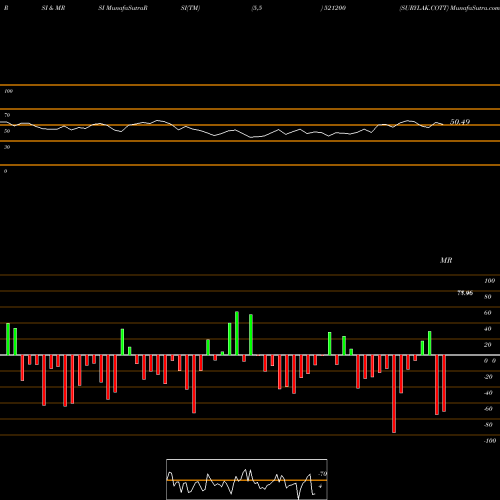Open the mini RSI preview chart thumbnail
Viewport: 500px width, 500px height.
click(247, 479)
